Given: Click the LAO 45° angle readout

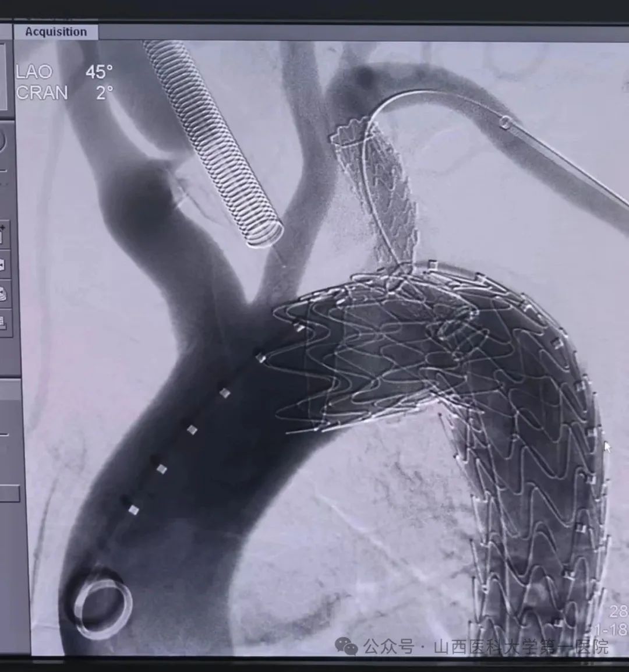Looking at the screenshot, I should coord(64,72).
